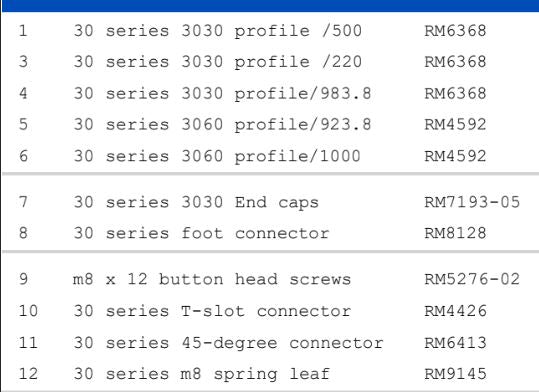Select the foot connector row
Viewport: 539px width, 392px height.
(271, 233)
